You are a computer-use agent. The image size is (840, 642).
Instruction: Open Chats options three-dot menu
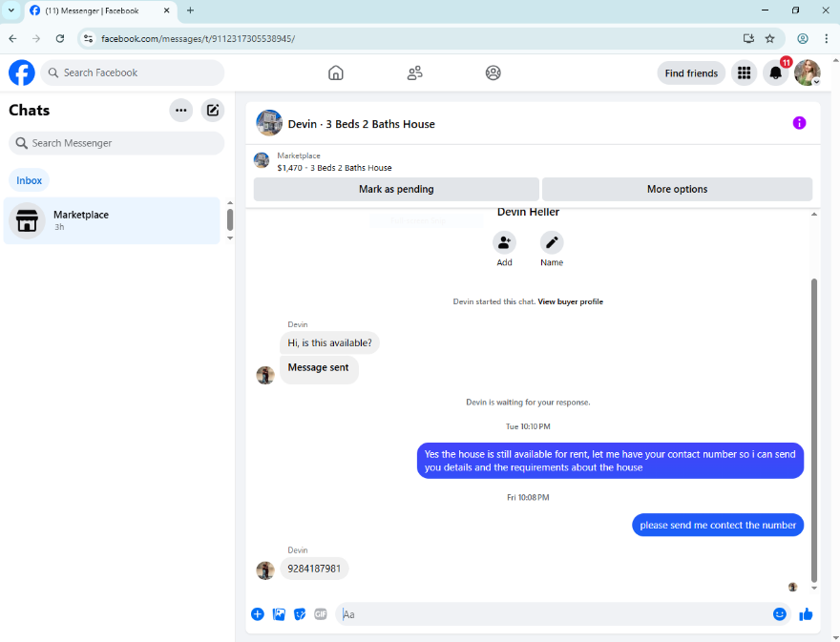pos(181,111)
